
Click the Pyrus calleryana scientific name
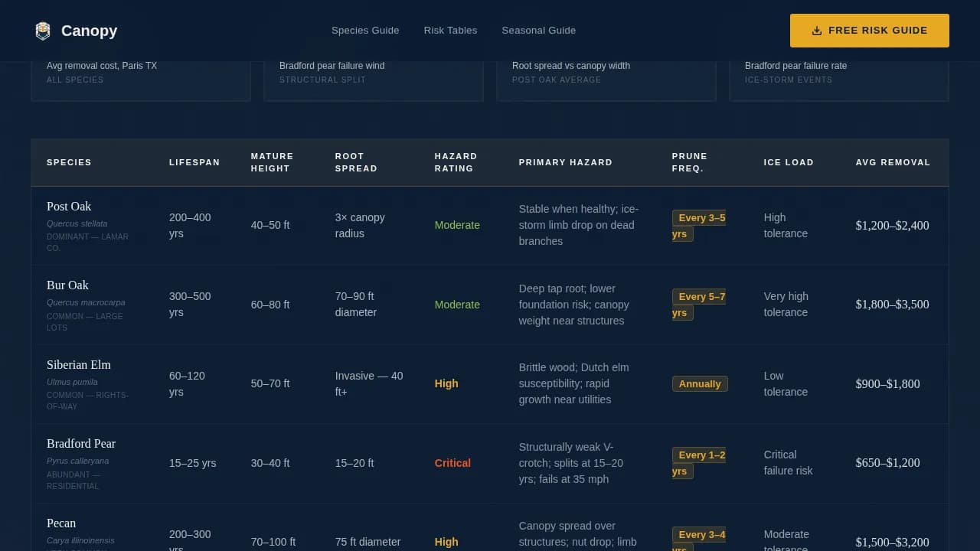coord(78,461)
